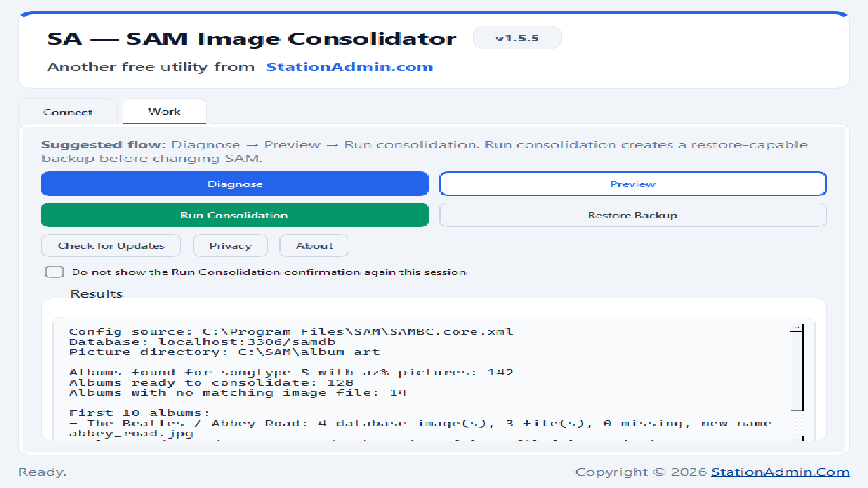868x488 pixels.
Task: Click the results scrollbar up arrow
Action: (797, 329)
